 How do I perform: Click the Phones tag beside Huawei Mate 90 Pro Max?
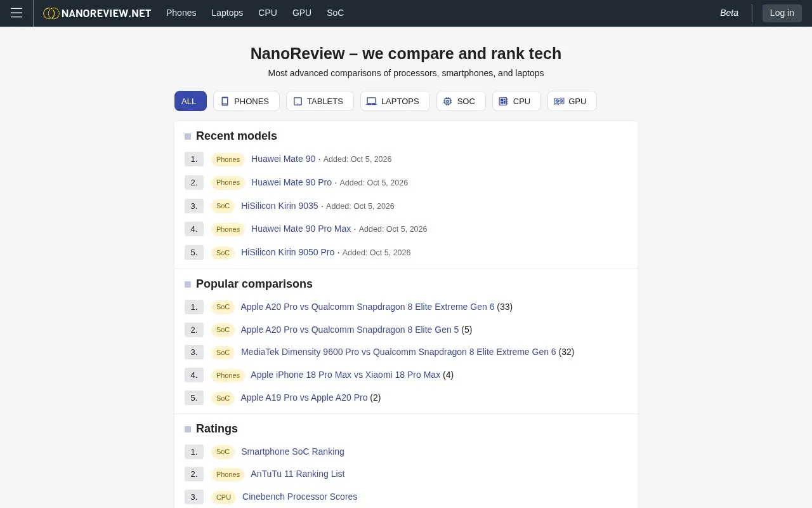pos(228,229)
